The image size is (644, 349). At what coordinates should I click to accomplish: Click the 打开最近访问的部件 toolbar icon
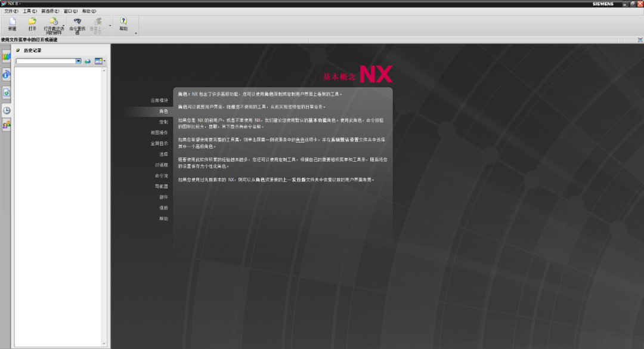pyautogui.click(x=52, y=22)
